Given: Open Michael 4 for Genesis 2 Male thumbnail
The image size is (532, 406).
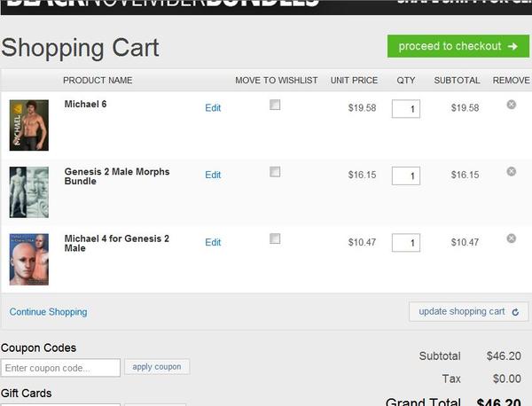Looking at the screenshot, I should click(x=29, y=259).
